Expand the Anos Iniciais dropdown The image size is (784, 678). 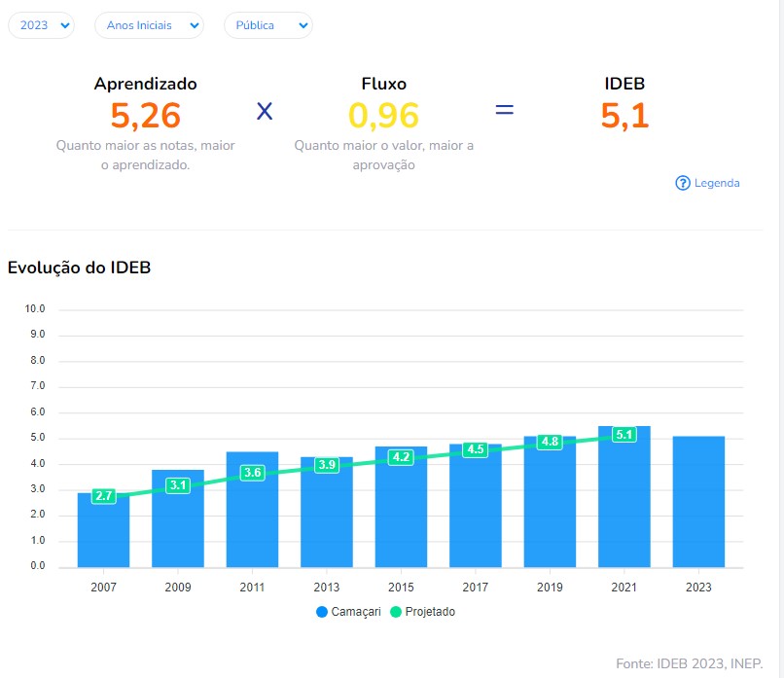click(149, 25)
